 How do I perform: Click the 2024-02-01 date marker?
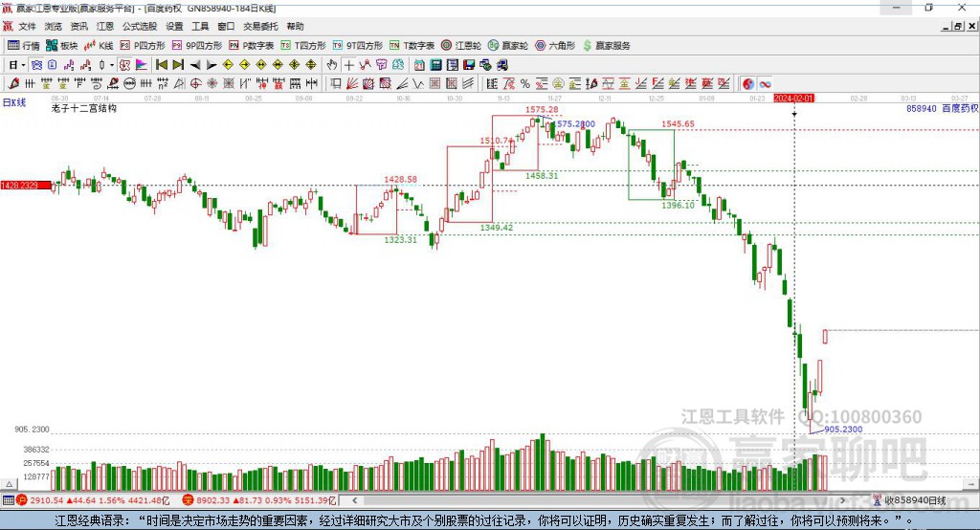[x=793, y=99]
